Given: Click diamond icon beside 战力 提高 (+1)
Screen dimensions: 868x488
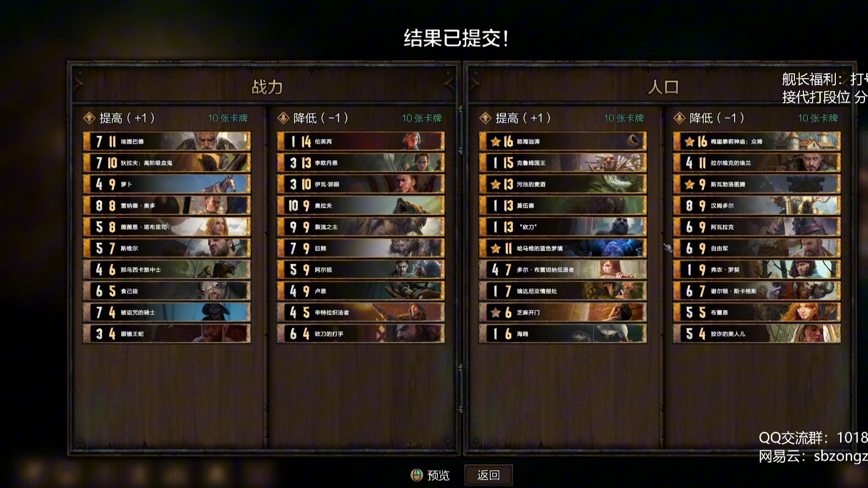Looking at the screenshot, I should pyautogui.click(x=89, y=118).
